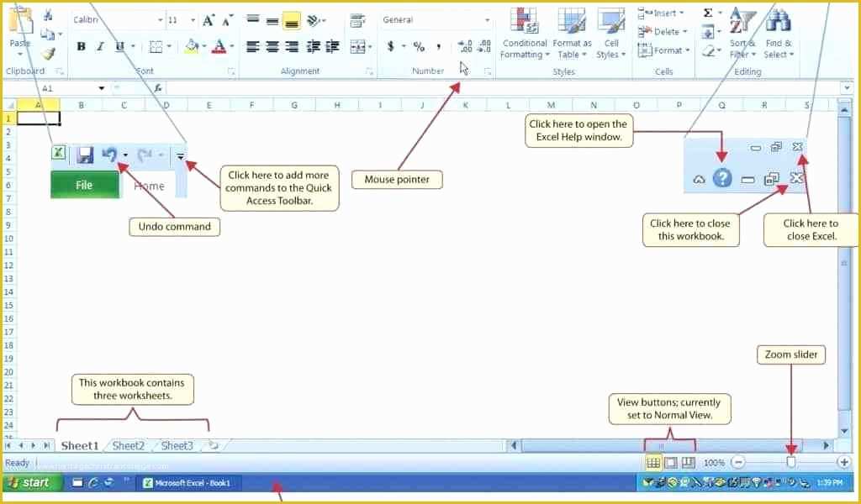Apply the Fill Color bucket
The height and width of the screenshot is (504, 861).
tap(191, 46)
